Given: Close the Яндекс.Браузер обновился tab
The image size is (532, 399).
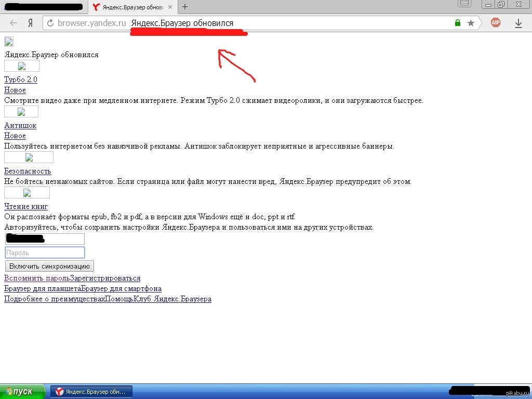Looking at the screenshot, I should coord(170,7).
